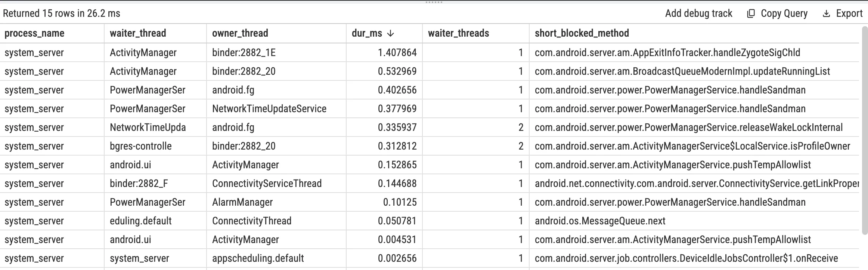This screenshot has width=868, height=270.
Task: Click the Copy Query clipboard icon
Action: (751, 14)
